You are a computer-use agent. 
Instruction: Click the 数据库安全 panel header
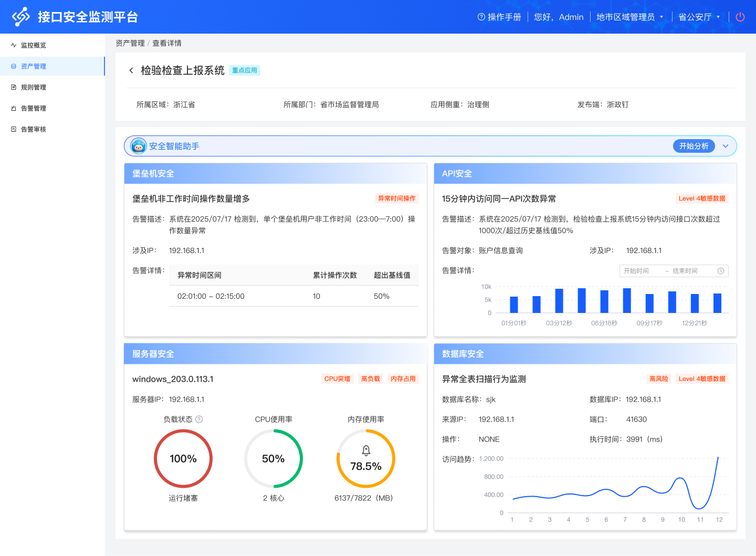(x=585, y=354)
